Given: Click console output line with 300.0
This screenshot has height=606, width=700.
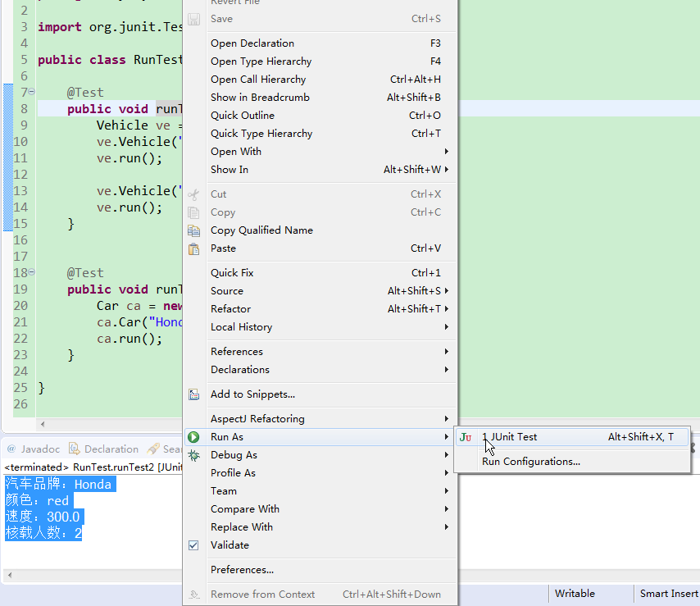Looking at the screenshot, I should [43, 517].
